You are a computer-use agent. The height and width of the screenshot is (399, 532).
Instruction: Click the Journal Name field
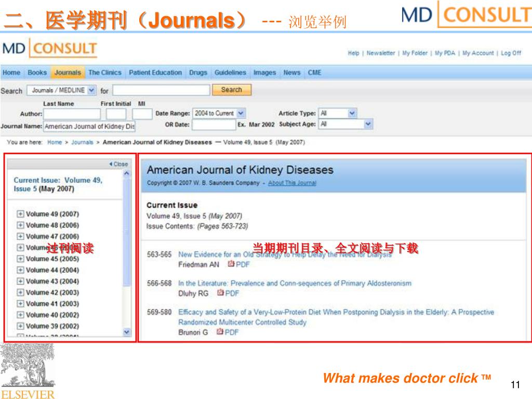pos(89,126)
